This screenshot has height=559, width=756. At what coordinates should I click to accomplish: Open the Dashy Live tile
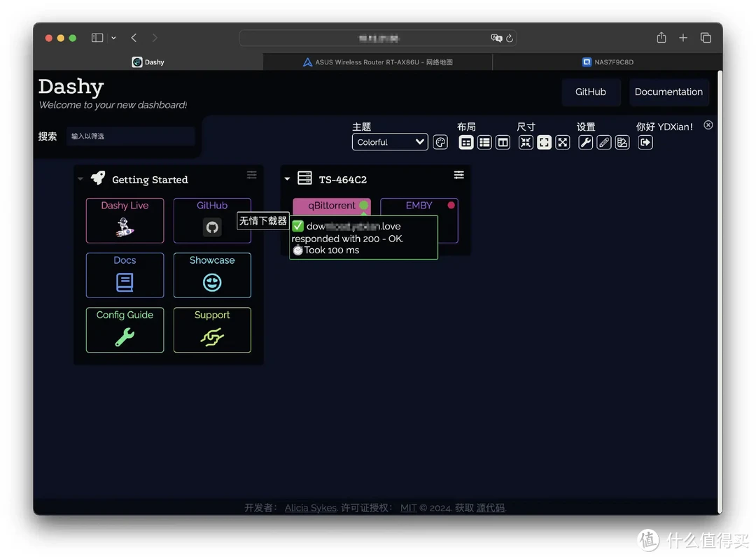(x=125, y=220)
